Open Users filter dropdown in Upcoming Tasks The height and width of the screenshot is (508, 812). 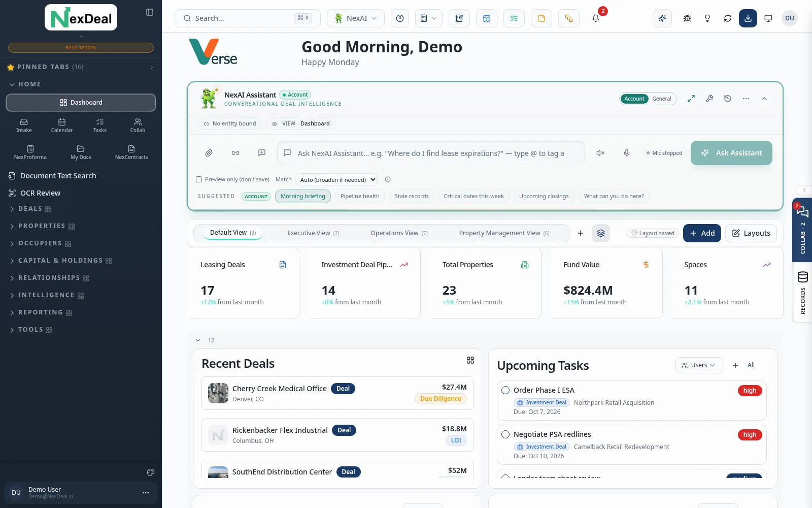click(x=699, y=365)
